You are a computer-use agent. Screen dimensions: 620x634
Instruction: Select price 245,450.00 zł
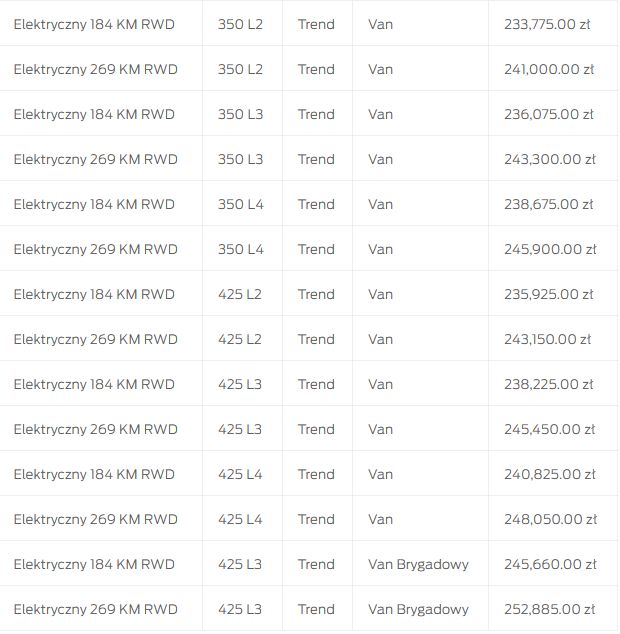549,429
